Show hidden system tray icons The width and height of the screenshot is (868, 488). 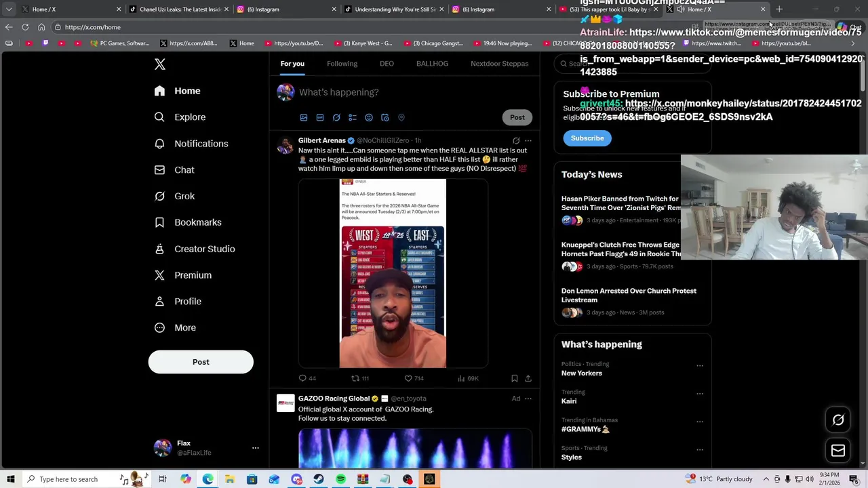(x=766, y=479)
